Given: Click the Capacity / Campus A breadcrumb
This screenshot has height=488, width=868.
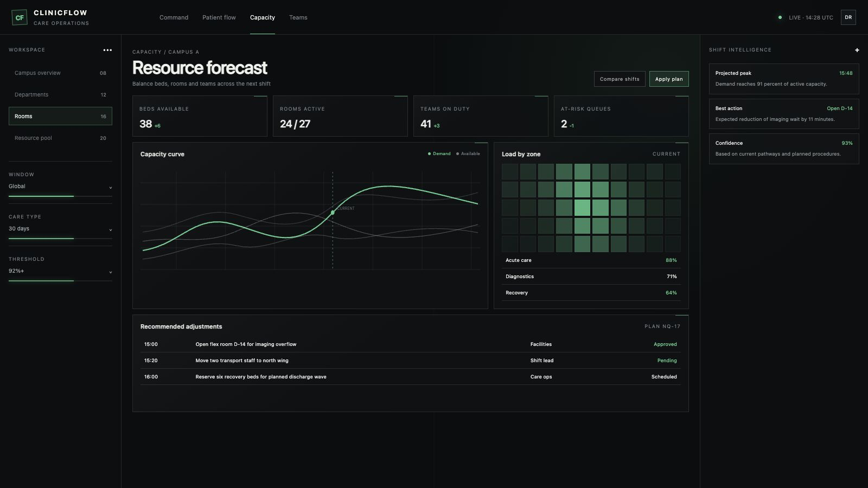Looking at the screenshot, I should click(165, 52).
